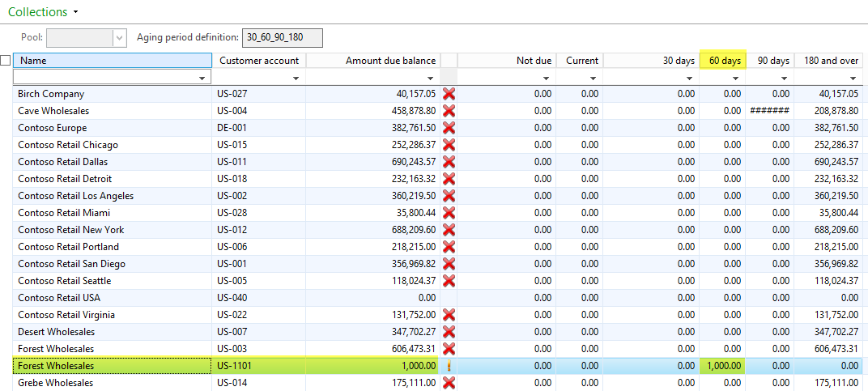This screenshot has width=868, height=391.
Task: Sort by the Amount due balance header
Action: tap(390, 61)
